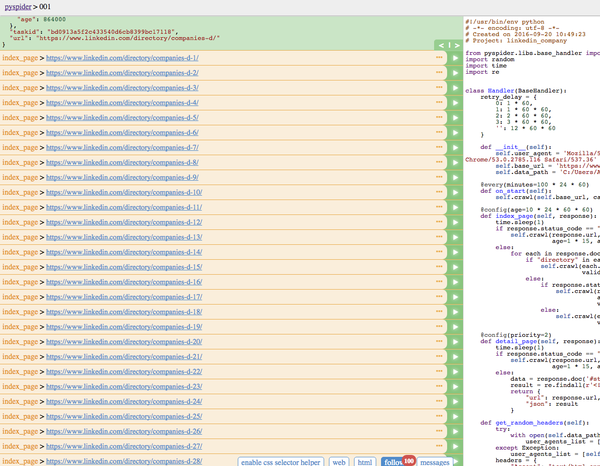600x466 pixels.
Task: Expand details dots for companies-d-14 row
Action: (x=439, y=251)
